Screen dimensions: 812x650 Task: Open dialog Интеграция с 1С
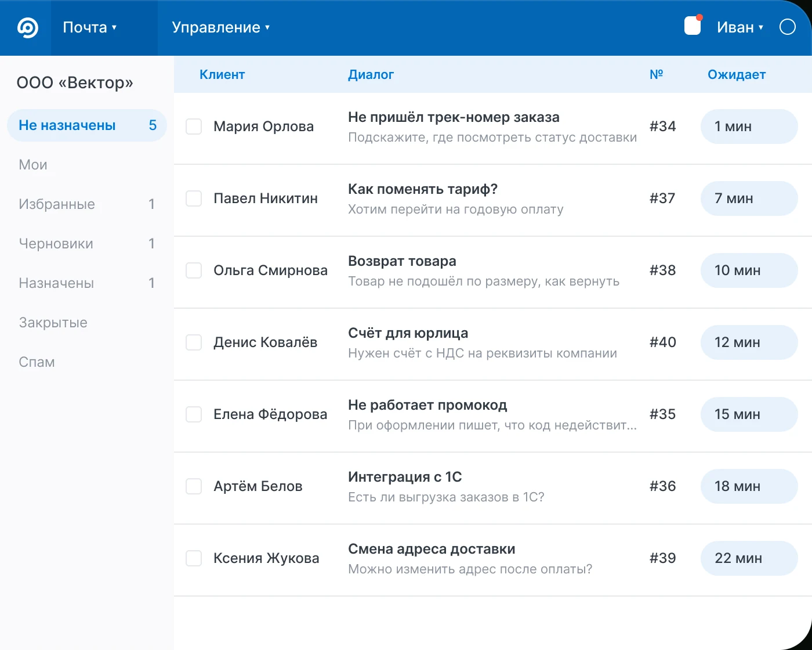405,477
